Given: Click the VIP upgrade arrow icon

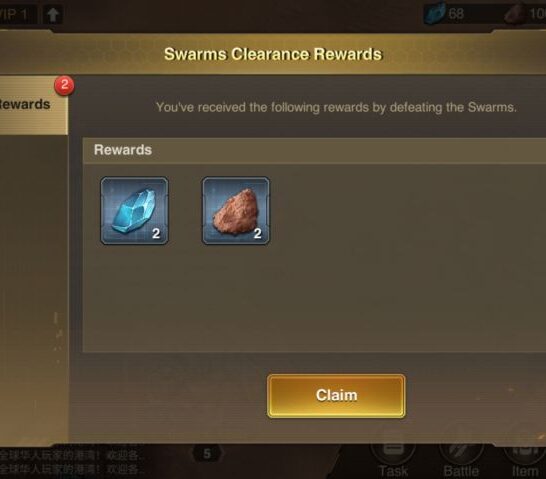Looking at the screenshot, I should click(x=53, y=15).
